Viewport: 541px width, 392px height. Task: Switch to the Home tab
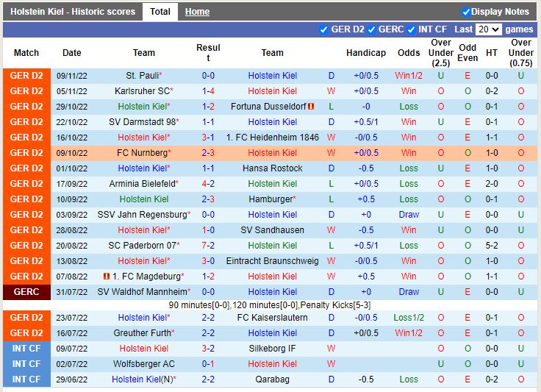tap(197, 12)
